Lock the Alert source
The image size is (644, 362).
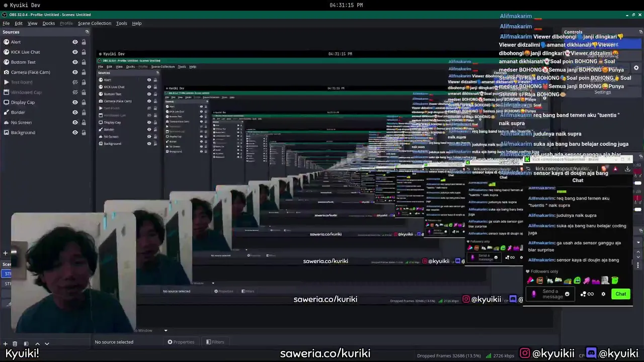tap(84, 42)
